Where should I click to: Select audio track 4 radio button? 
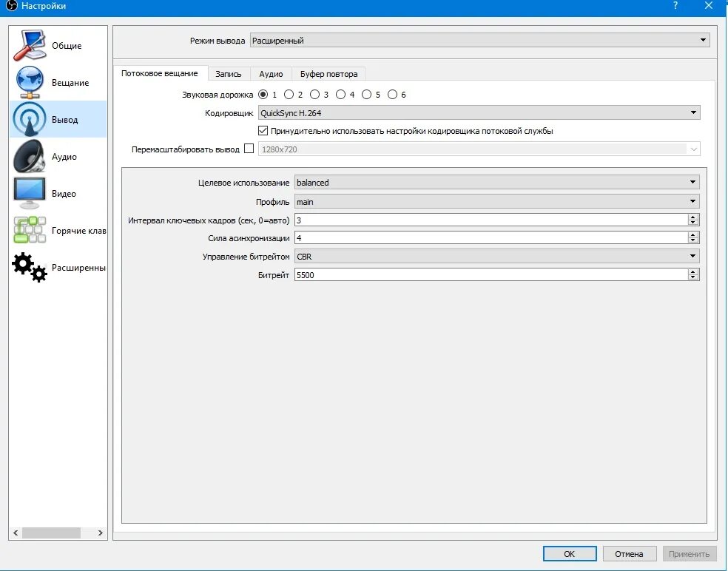pos(341,95)
